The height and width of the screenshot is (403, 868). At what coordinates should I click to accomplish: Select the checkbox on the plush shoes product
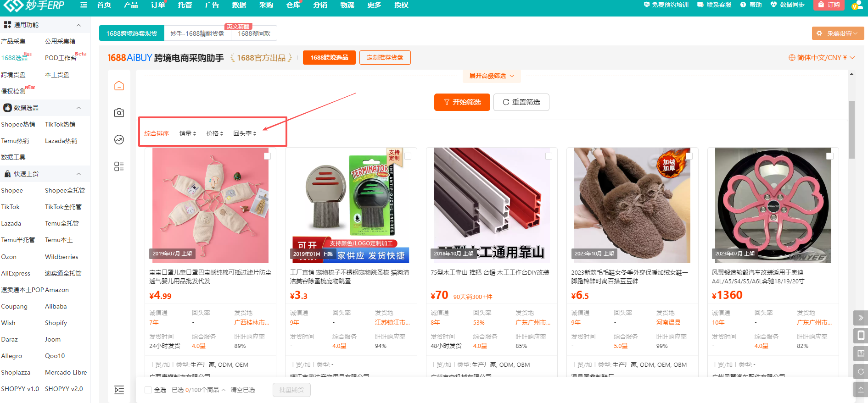point(689,156)
